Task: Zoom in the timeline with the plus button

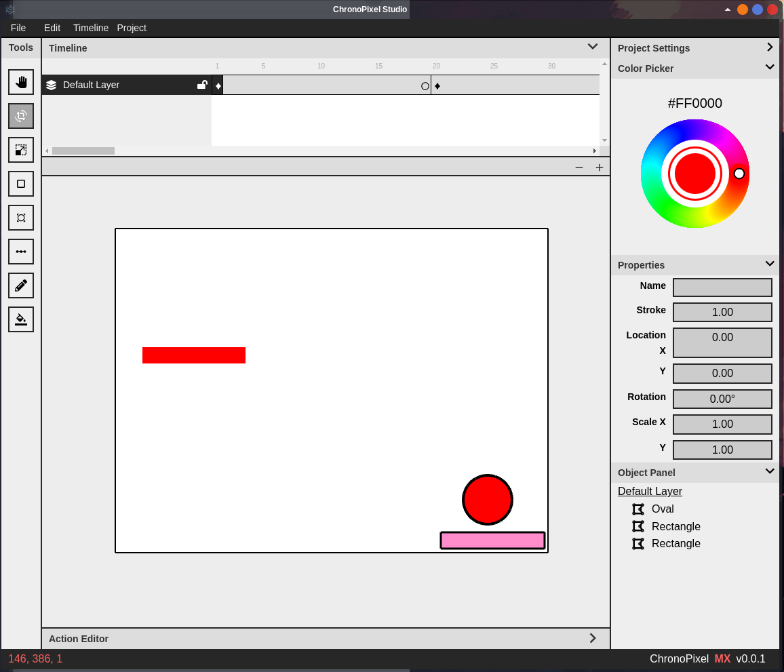Action: pos(599,167)
